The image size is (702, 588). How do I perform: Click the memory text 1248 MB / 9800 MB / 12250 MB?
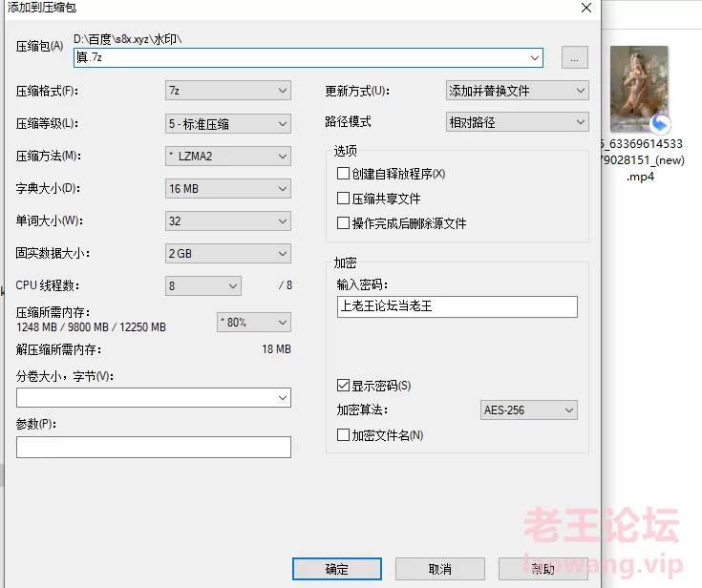pyautogui.click(x=91, y=327)
